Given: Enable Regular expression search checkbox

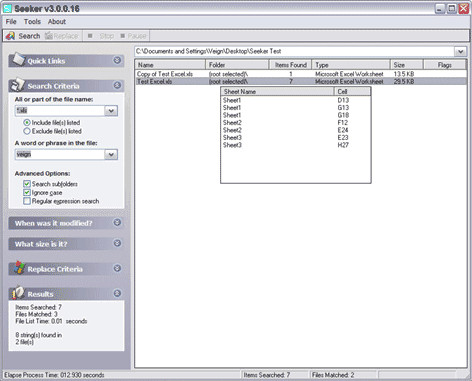Looking at the screenshot, I should coord(27,201).
